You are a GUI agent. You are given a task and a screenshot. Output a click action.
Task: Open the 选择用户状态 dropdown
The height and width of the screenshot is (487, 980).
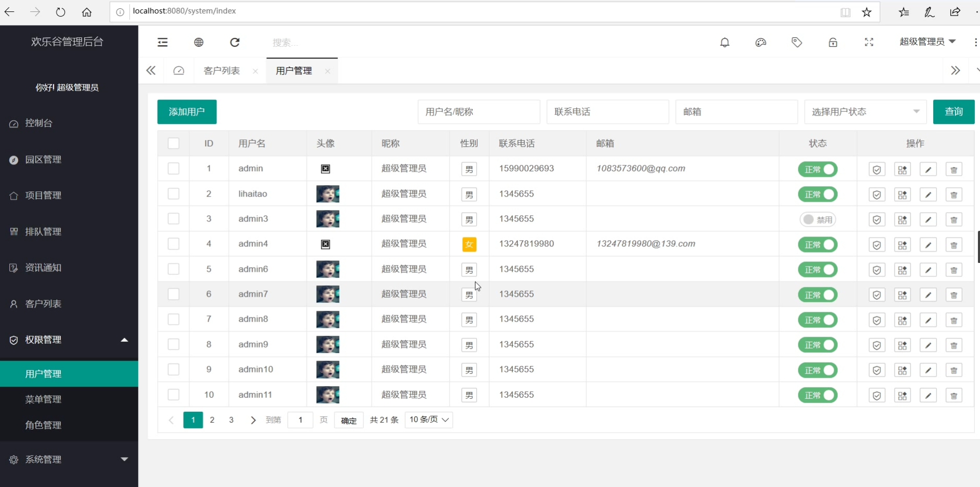(x=865, y=112)
